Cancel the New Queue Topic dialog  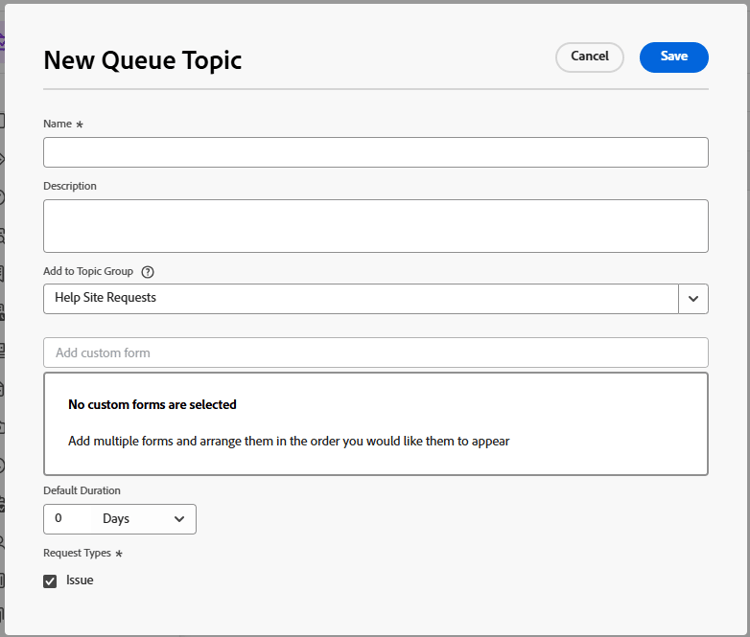click(589, 57)
